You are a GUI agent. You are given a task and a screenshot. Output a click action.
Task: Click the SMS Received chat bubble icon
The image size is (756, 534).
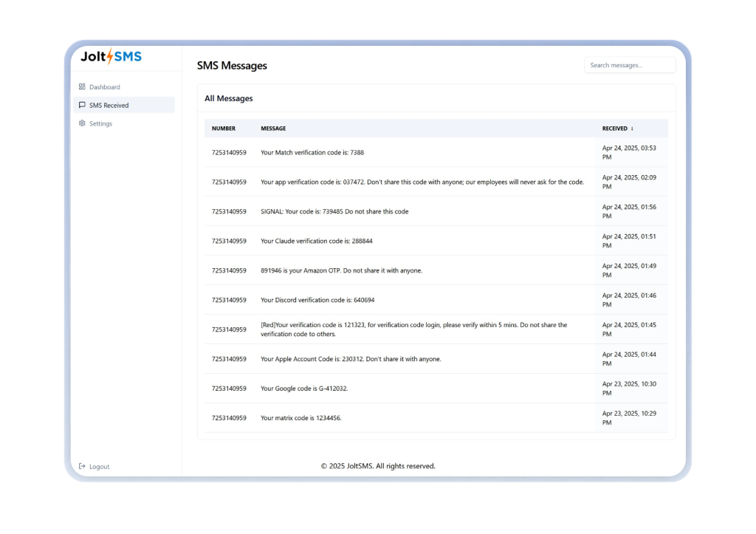pyautogui.click(x=82, y=105)
